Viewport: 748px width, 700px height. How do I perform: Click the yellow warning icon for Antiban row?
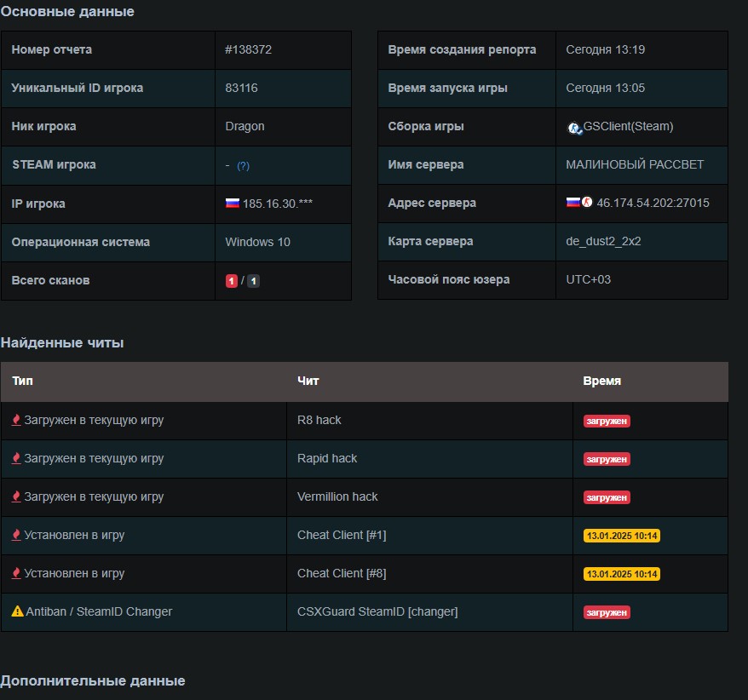[17, 611]
